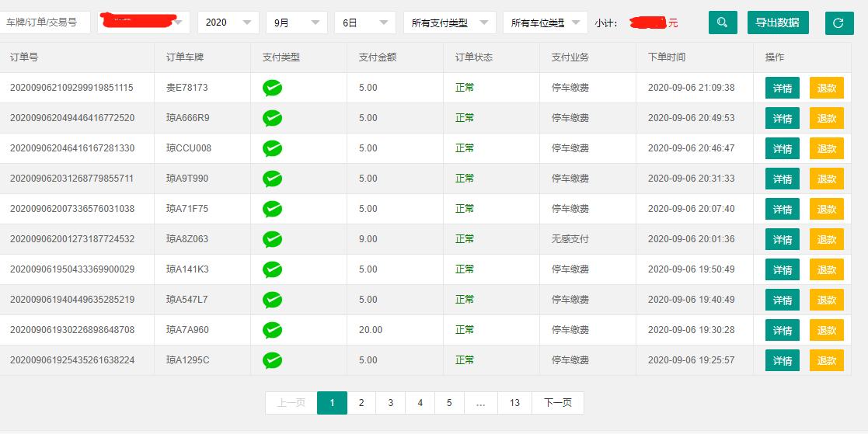This screenshot has height=434, width=868.
Task: Click the 下一页 next page button
Action: click(558, 403)
